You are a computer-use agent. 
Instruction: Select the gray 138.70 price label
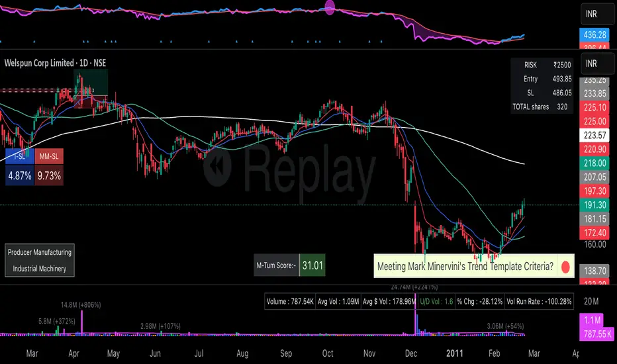click(594, 271)
